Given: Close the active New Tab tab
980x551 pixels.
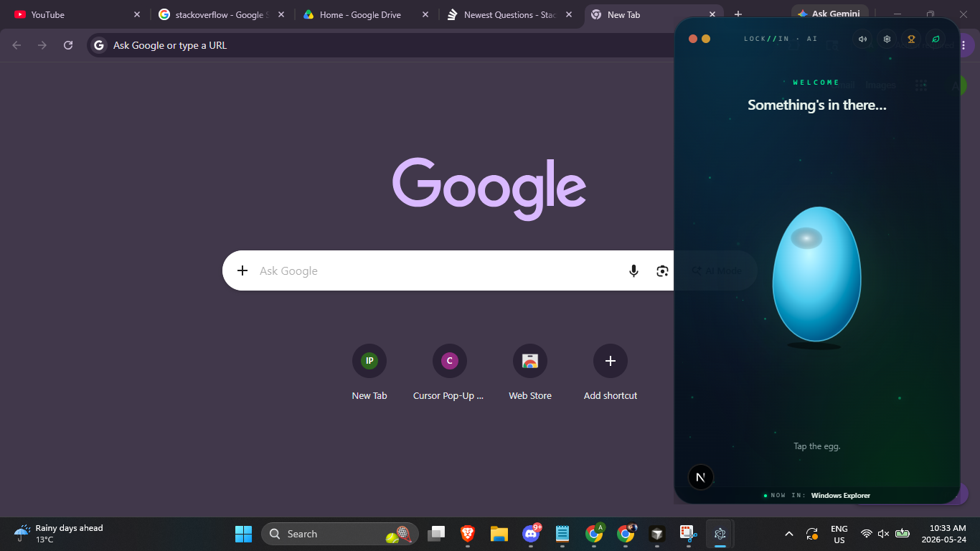Looking at the screenshot, I should click(x=712, y=14).
